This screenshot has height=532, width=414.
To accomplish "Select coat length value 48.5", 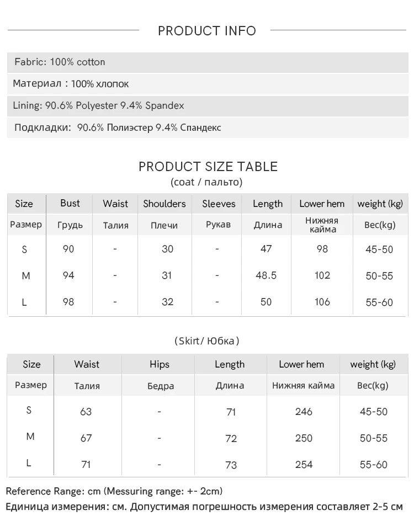I will [266, 275].
